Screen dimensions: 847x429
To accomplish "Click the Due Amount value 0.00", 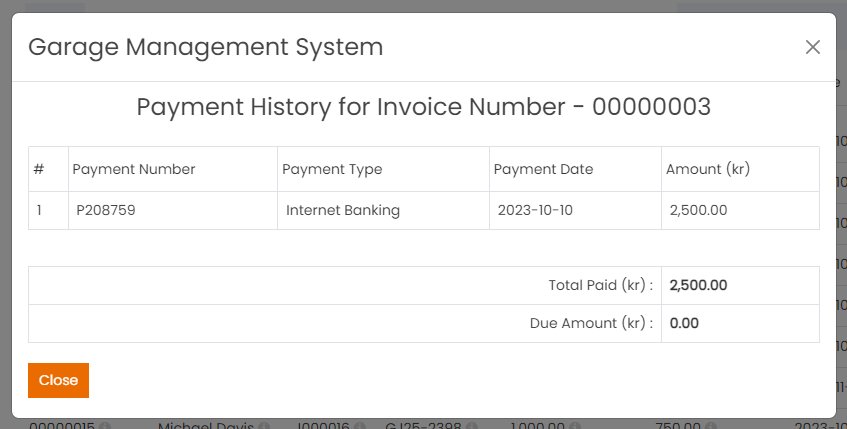I will [x=684, y=323].
